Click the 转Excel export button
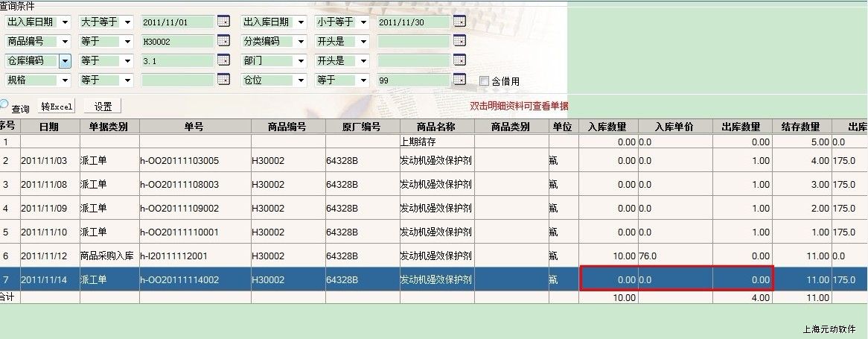 [57, 107]
